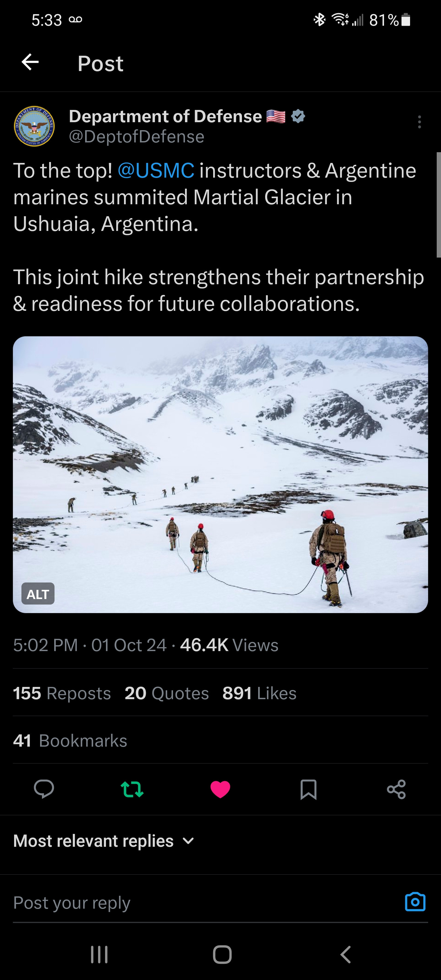This screenshot has width=441, height=980.
Task: Tap the Post your reply field
Action: pyautogui.click(x=205, y=903)
